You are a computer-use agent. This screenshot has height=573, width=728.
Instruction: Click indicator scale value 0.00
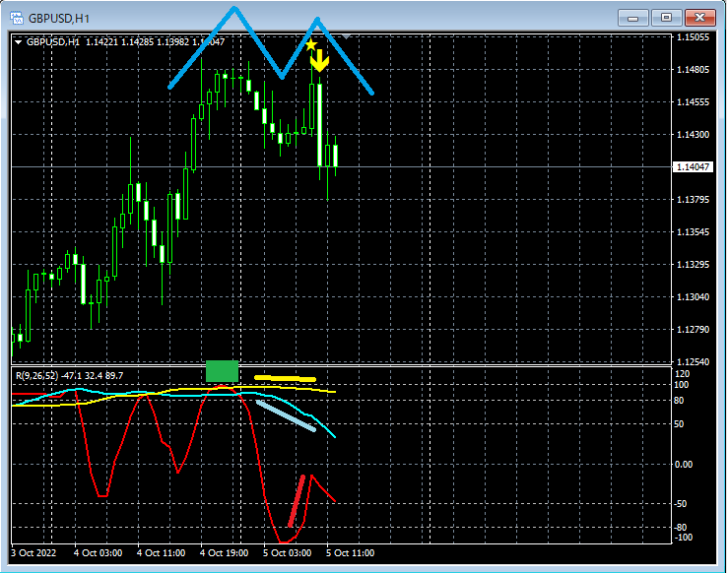click(x=684, y=465)
